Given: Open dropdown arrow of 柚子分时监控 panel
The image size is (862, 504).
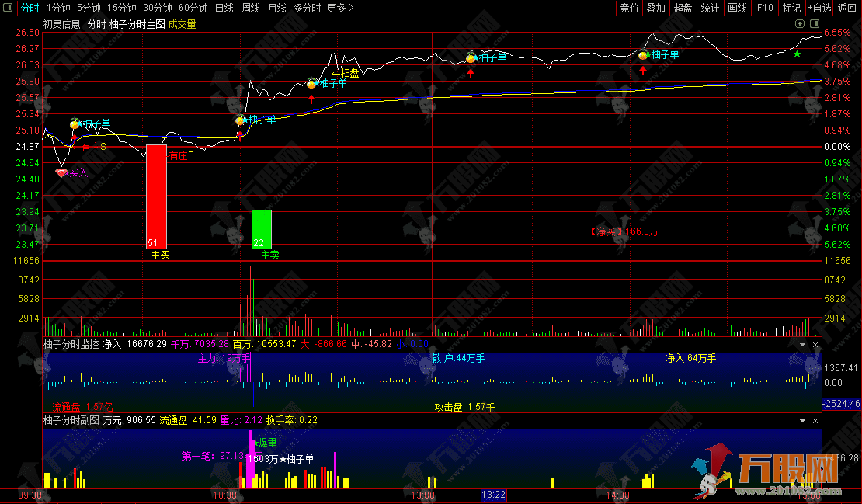Looking at the screenshot, I should 803,344.
